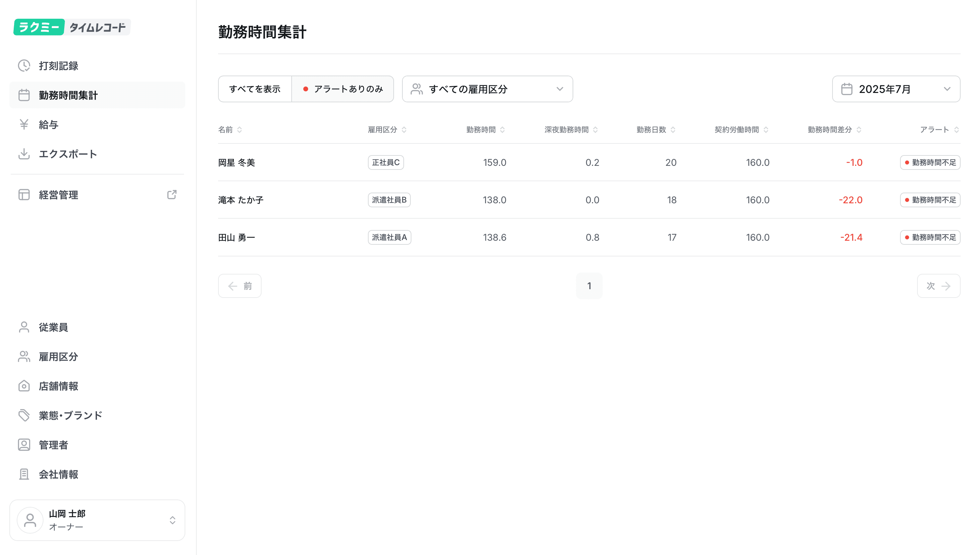Open the 2025年7月 month selector
This screenshot has height=555, width=980.
(x=896, y=89)
